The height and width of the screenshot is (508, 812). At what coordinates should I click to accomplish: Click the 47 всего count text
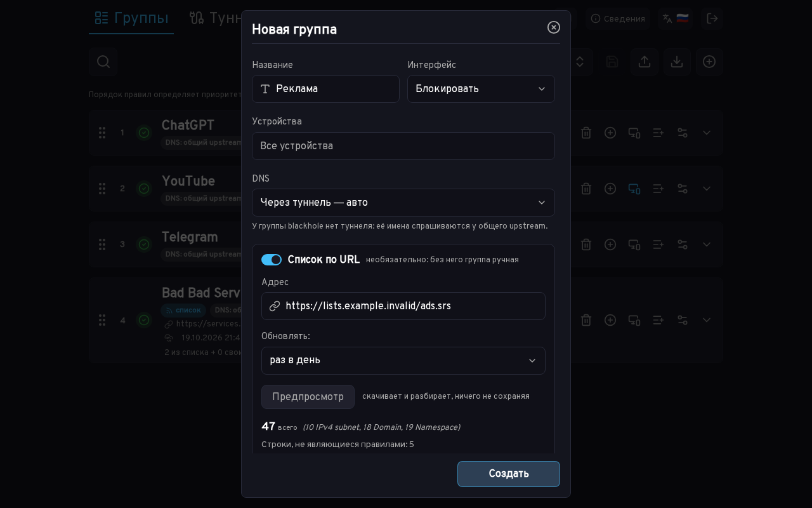[279, 427]
